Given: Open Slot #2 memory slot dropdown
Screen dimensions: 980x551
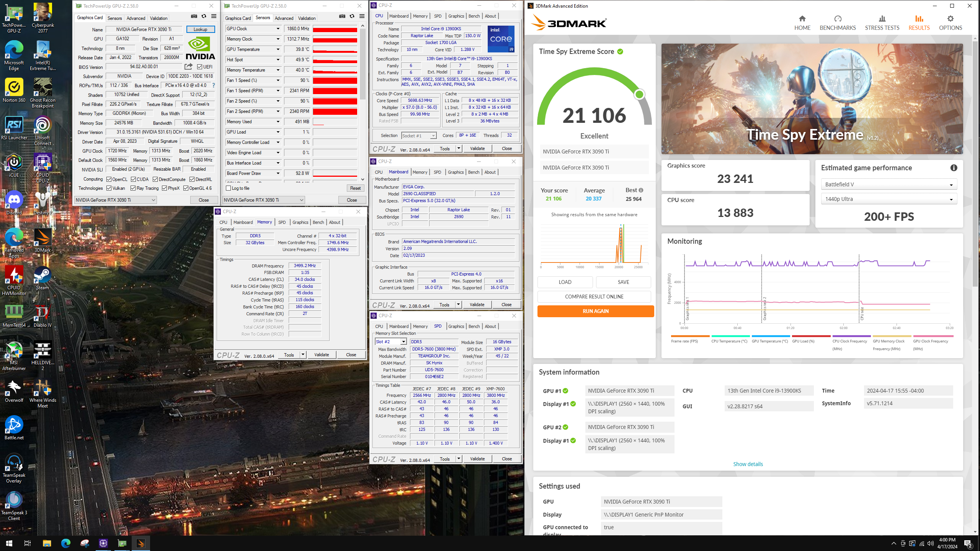Looking at the screenshot, I should point(391,341).
